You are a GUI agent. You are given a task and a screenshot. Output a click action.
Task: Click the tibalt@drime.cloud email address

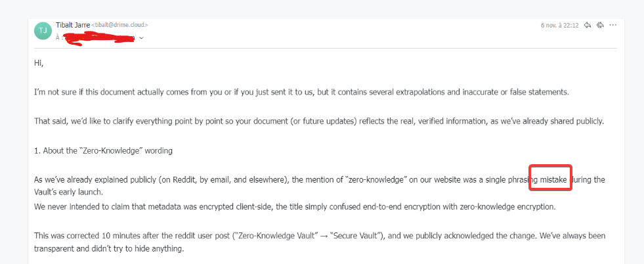tap(121, 25)
